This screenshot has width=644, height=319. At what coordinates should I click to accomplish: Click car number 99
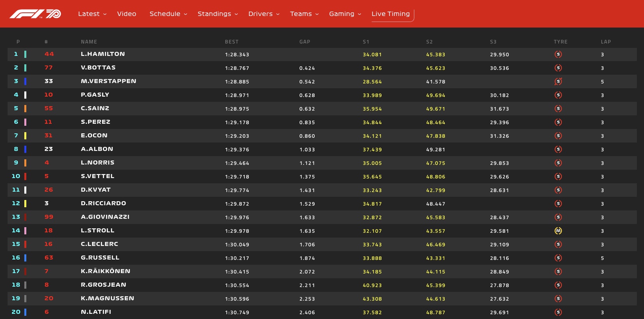(49, 217)
